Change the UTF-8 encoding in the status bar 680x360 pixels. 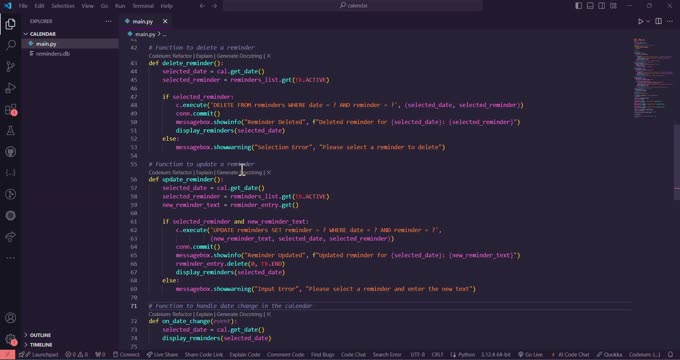coord(418,355)
